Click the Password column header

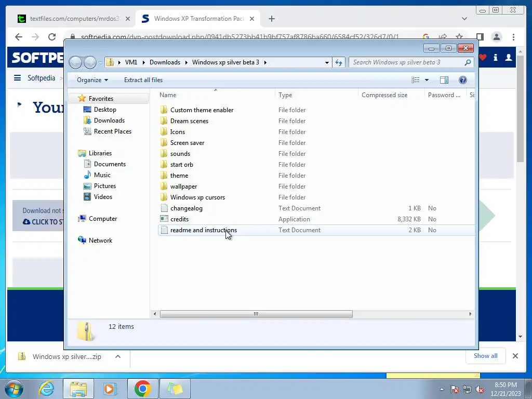click(x=444, y=95)
